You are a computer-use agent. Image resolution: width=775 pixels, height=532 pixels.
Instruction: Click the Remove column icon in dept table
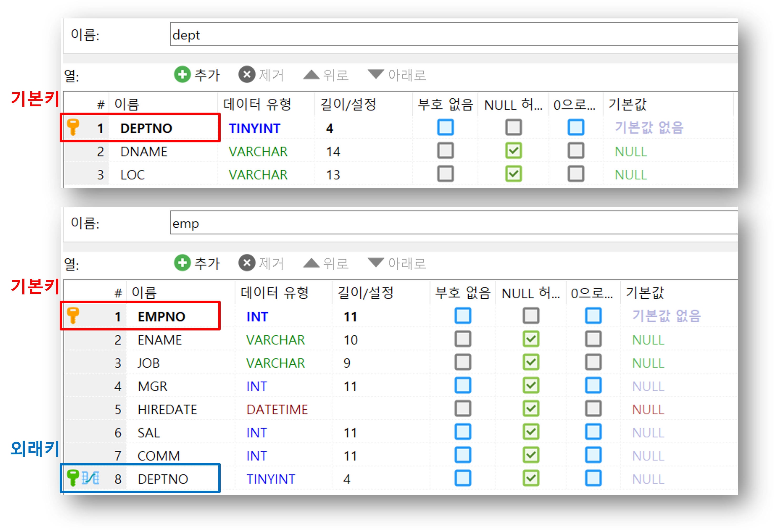[x=247, y=74]
